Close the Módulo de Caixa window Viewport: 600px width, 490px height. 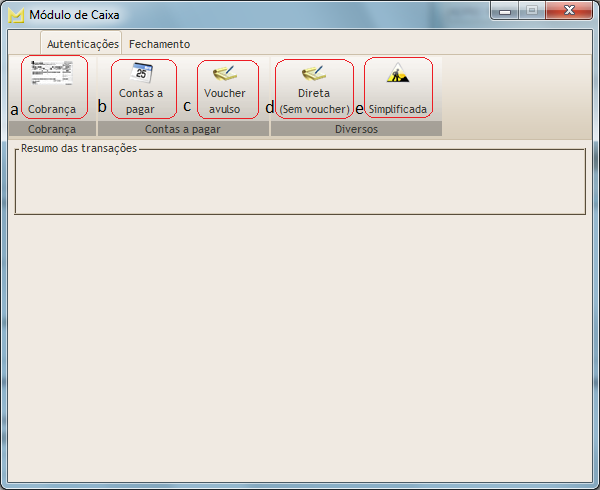[x=570, y=11]
